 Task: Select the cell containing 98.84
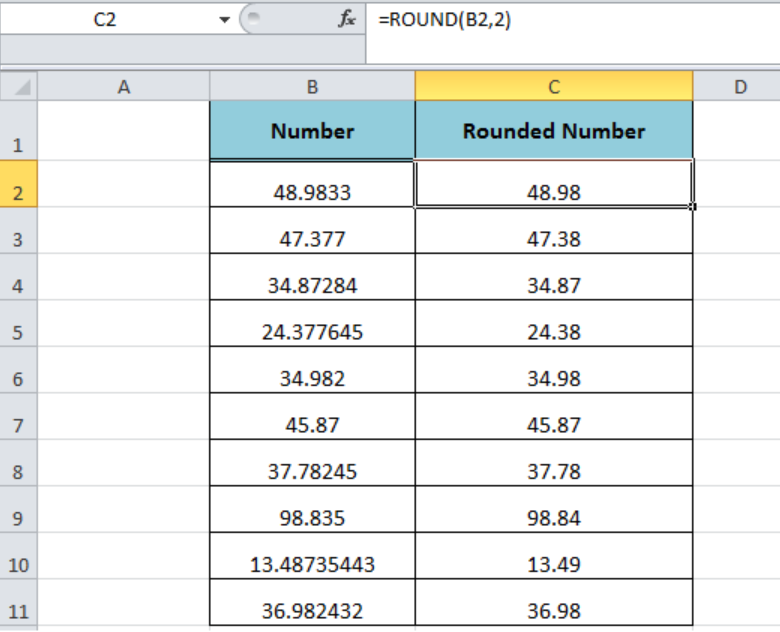pos(554,510)
